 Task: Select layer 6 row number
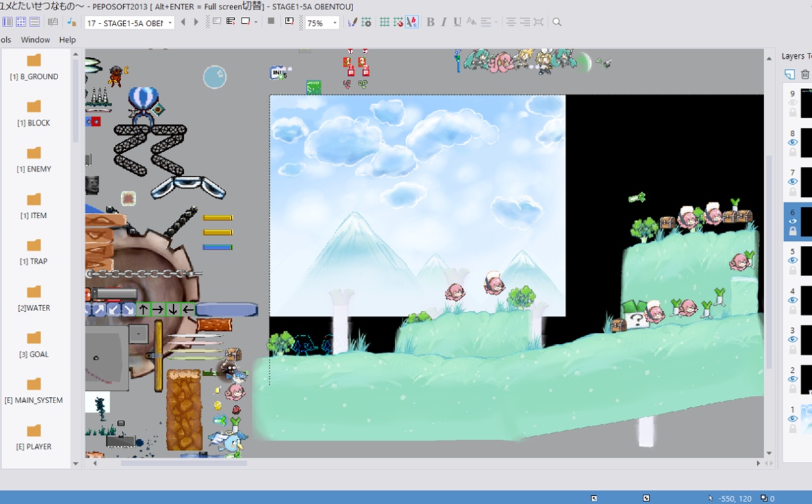(x=792, y=212)
